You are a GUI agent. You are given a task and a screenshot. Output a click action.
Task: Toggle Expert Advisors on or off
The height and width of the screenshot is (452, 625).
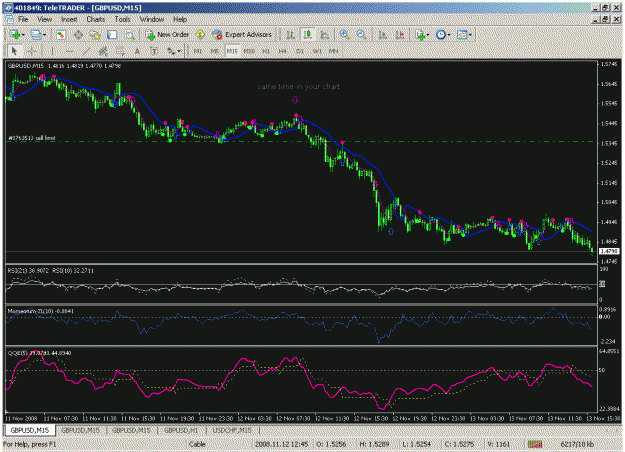[242, 35]
